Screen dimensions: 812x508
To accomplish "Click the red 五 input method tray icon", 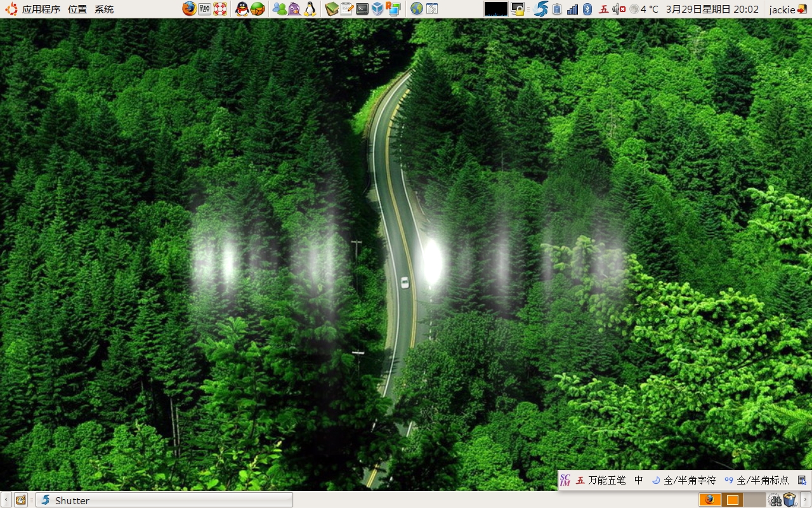I will point(604,9).
